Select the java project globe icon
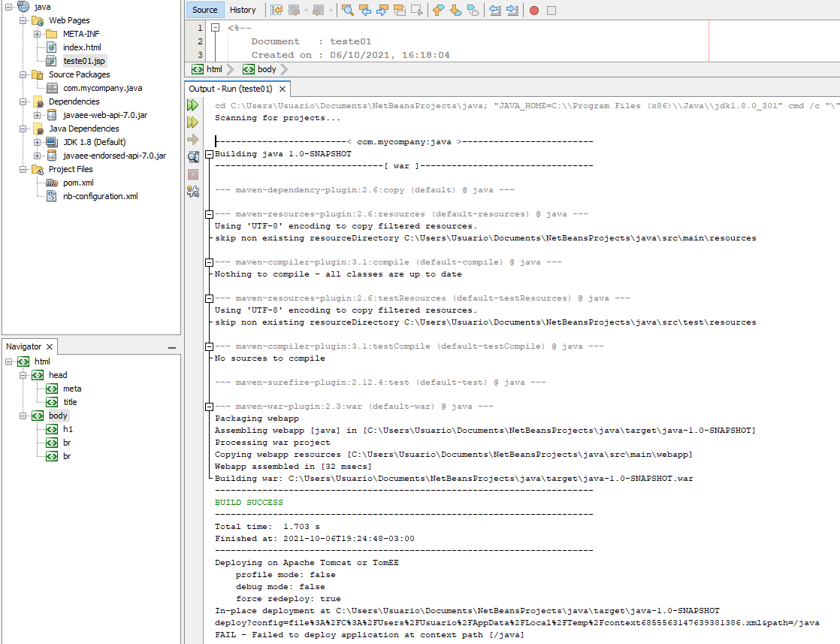Screen dimensions: 840x644 click(23, 7)
